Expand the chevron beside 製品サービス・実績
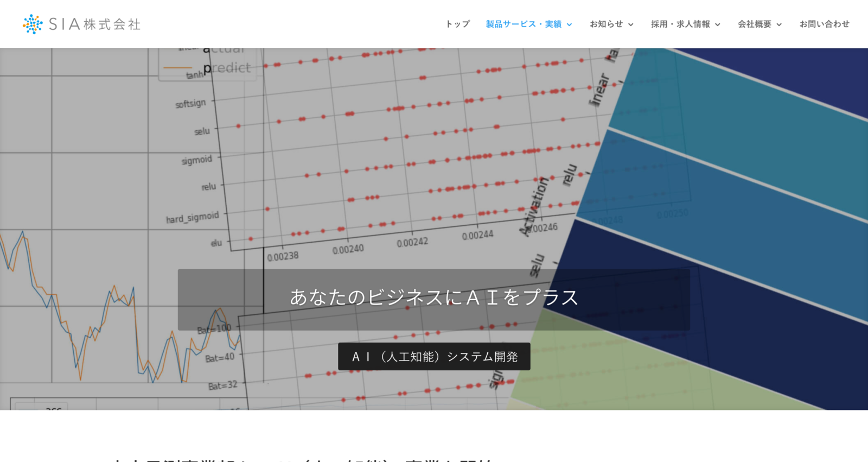Screen dimensions: 868x462 point(570,24)
